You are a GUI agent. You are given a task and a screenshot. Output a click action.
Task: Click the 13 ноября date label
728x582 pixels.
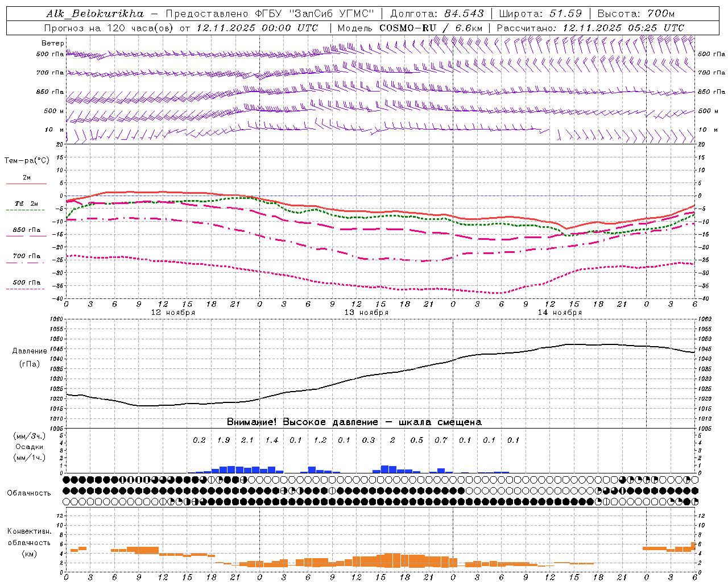coord(366,313)
